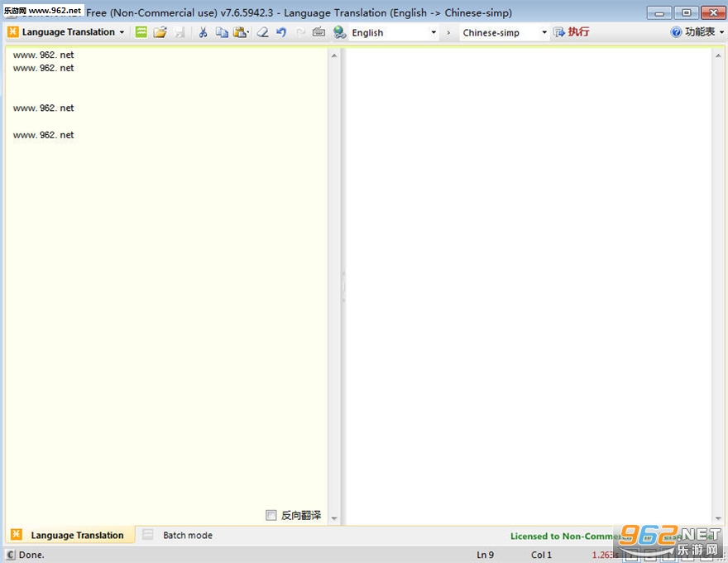This screenshot has height=563, width=728.
Task: Open the on-screen keyboard icon
Action: [319, 32]
